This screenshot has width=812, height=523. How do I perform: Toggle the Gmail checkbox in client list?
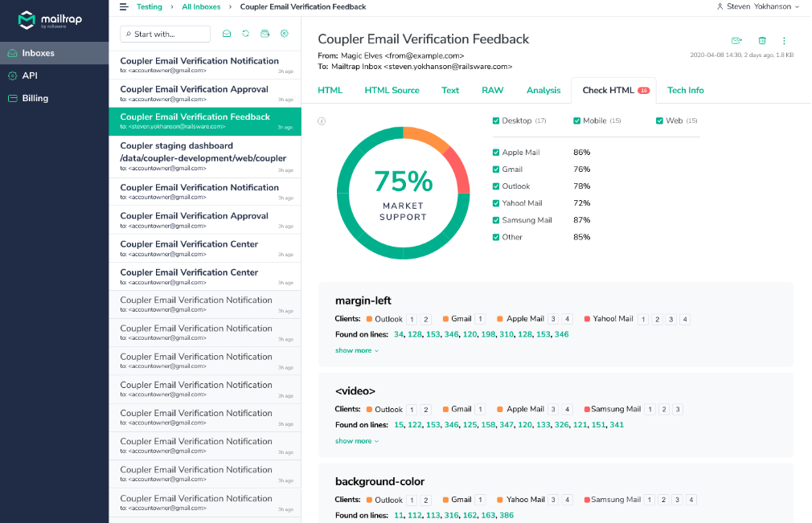496,170
